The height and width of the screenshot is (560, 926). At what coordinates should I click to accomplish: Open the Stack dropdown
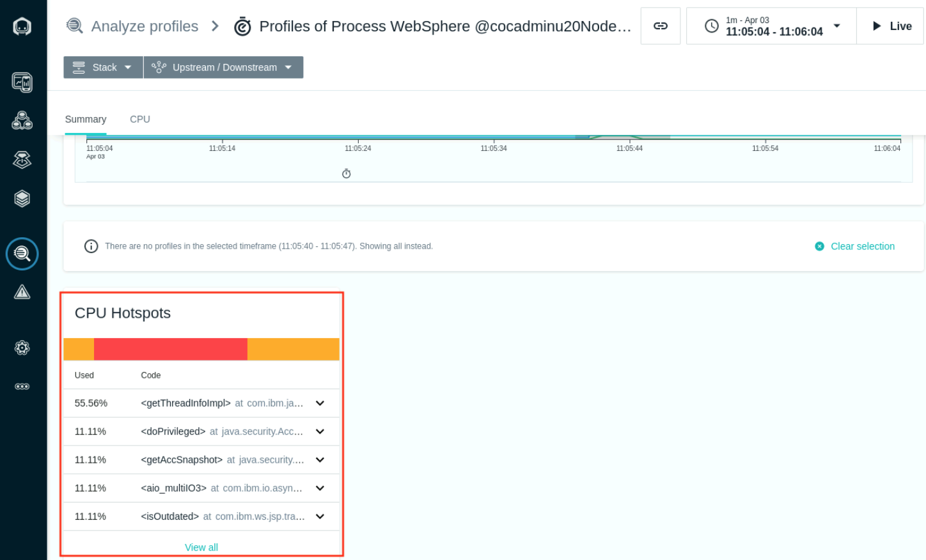(103, 67)
